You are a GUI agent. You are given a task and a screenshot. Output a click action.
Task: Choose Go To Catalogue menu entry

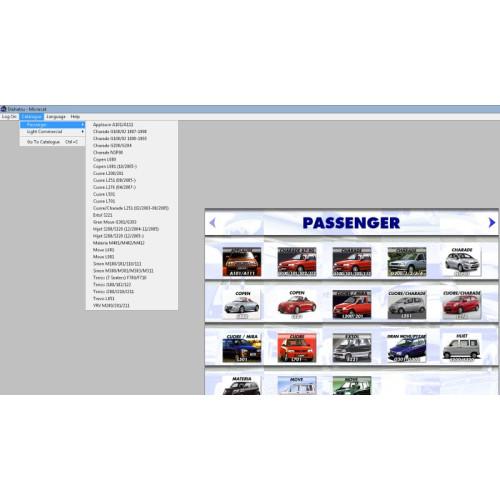(x=52, y=142)
